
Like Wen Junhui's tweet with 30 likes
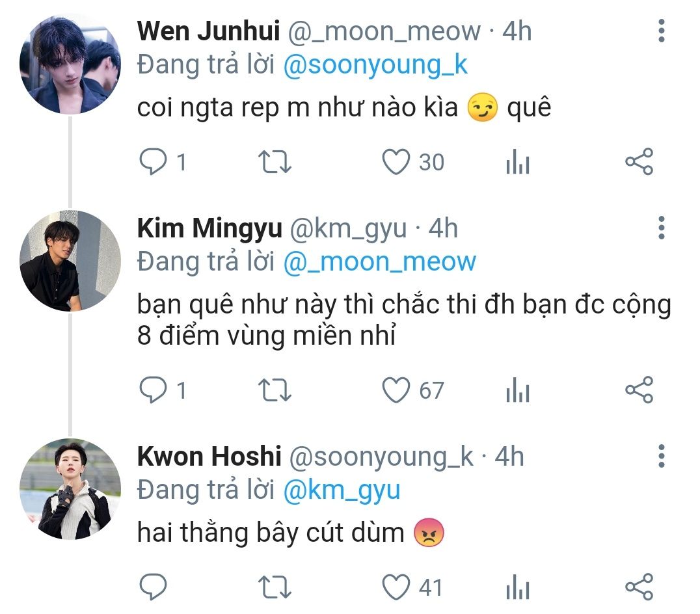396,162
